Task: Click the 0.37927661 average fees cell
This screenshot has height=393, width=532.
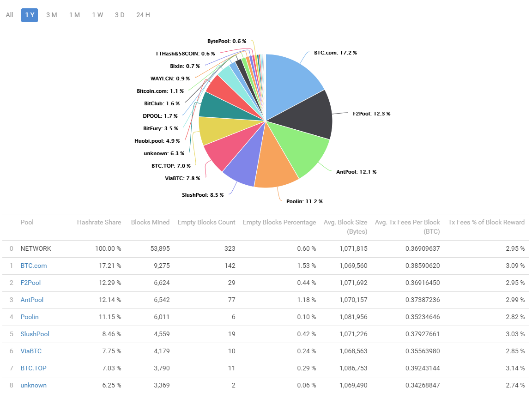Action: point(423,334)
